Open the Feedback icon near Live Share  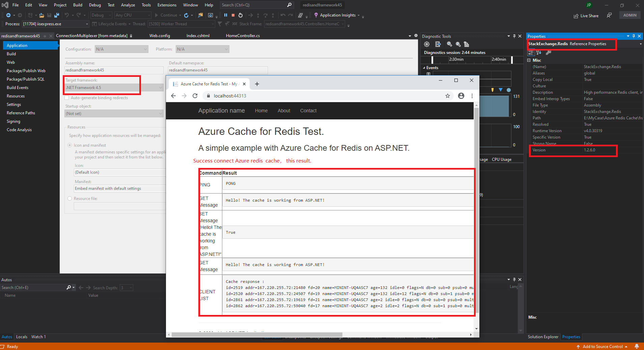tap(609, 16)
